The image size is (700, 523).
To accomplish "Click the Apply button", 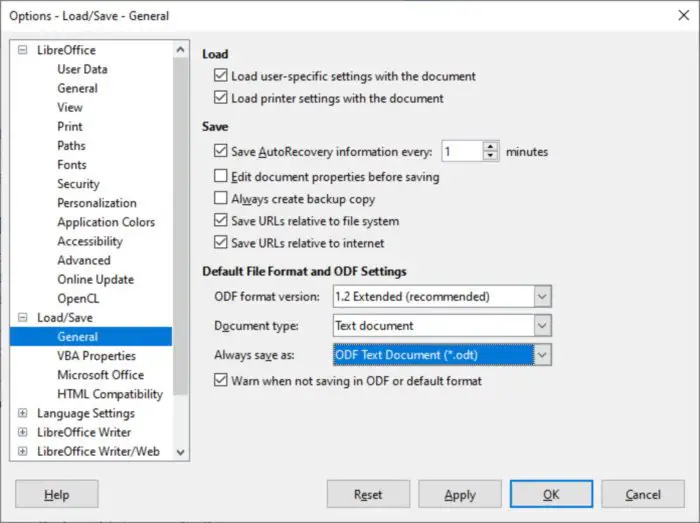I will pyautogui.click(x=460, y=494).
